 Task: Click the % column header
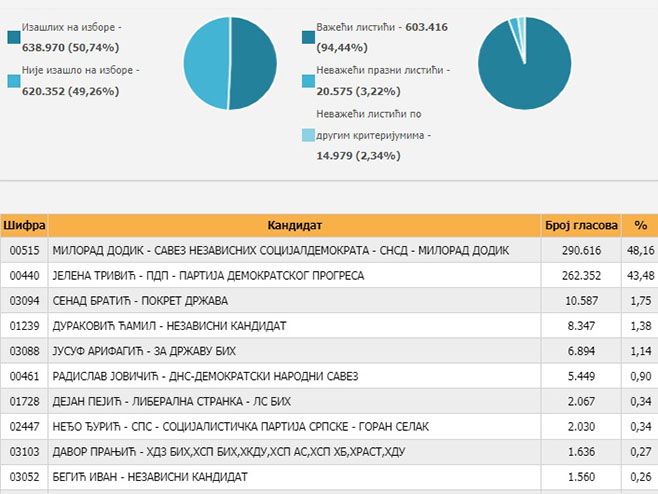639,225
